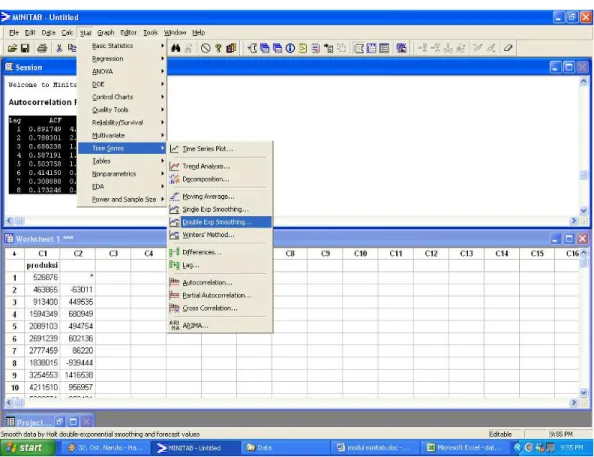Select row header 5 in worksheet
Viewport: 594px width, 457px height.
[x=14, y=326]
